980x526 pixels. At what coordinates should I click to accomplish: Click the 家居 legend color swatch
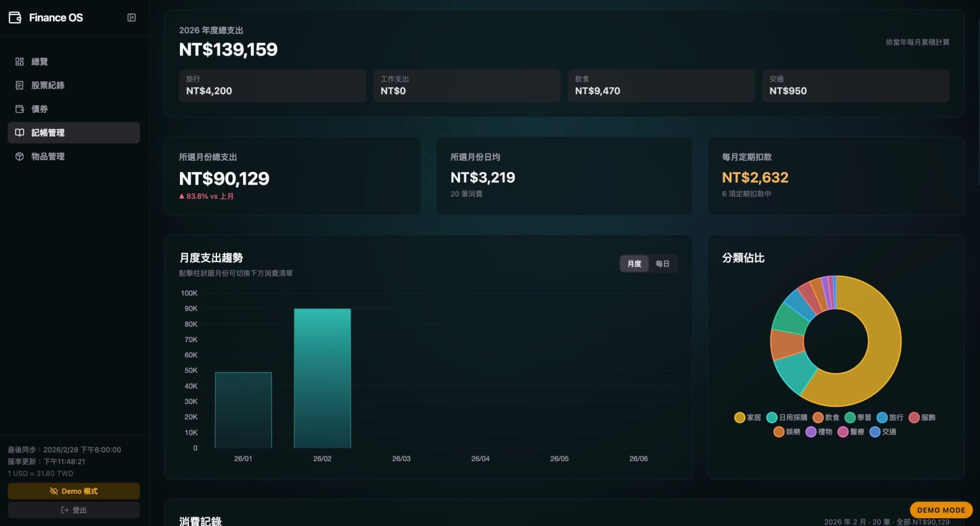pos(739,417)
